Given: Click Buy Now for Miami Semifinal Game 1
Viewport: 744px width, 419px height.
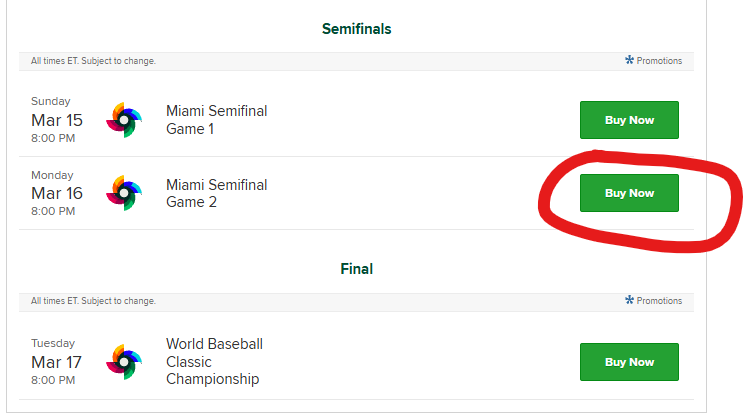Looking at the screenshot, I should pos(629,120).
